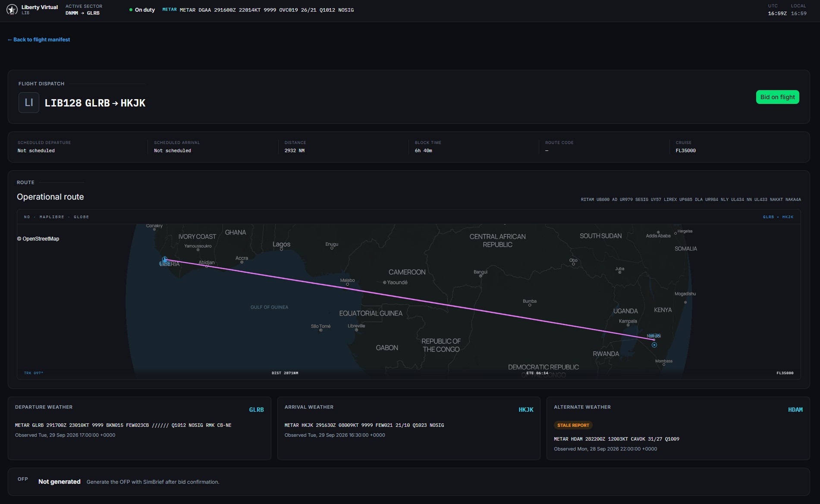Go back to flight manifest
Screen dimensions: 820x504
(39, 40)
